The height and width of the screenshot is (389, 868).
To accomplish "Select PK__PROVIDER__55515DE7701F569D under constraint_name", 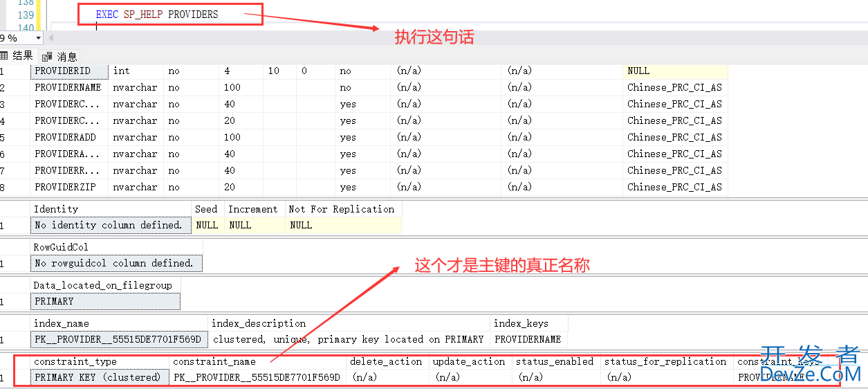I will [x=257, y=377].
